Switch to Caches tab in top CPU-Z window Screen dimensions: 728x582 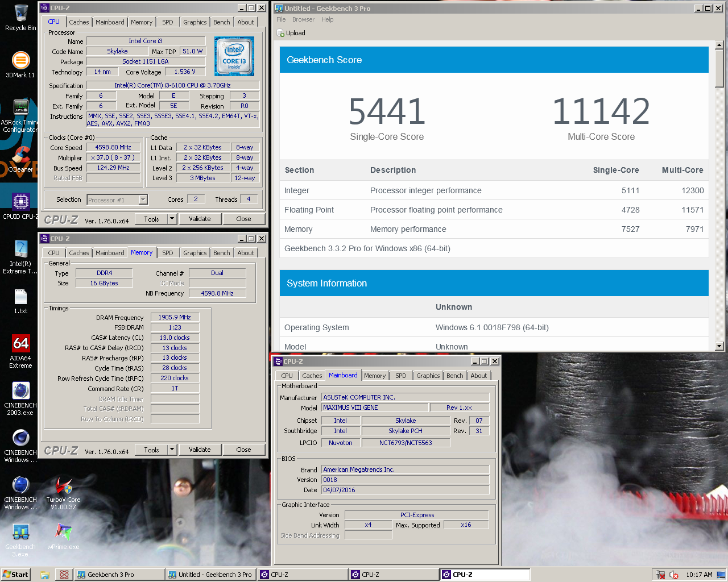pyautogui.click(x=79, y=22)
